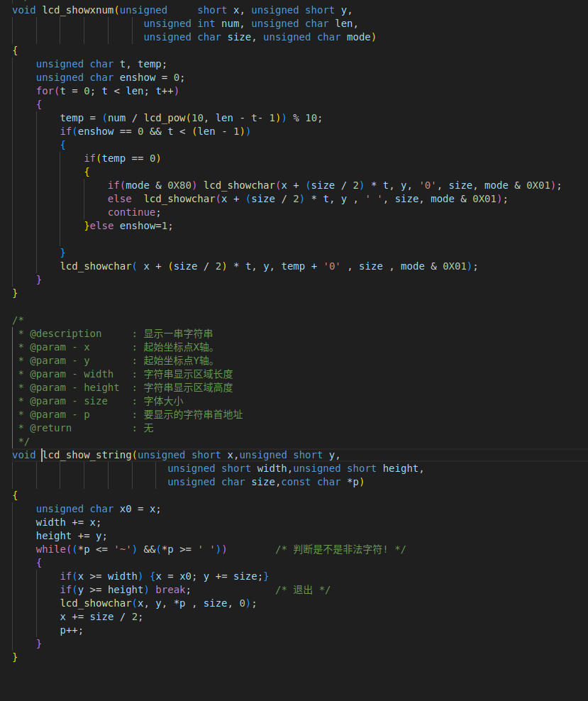The height and width of the screenshot is (701, 588).
Task: Click the lcd_showxnum function name
Action: point(78,10)
